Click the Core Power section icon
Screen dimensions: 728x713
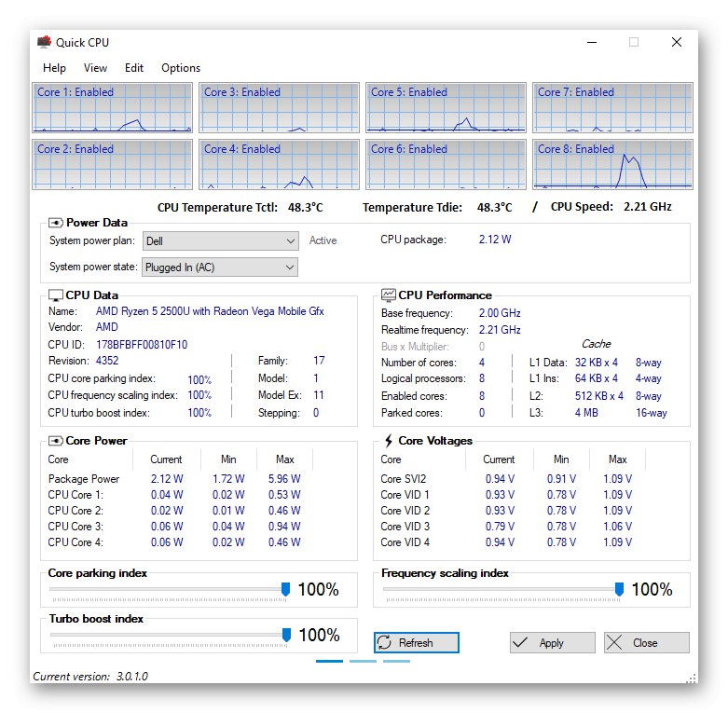[x=56, y=441]
